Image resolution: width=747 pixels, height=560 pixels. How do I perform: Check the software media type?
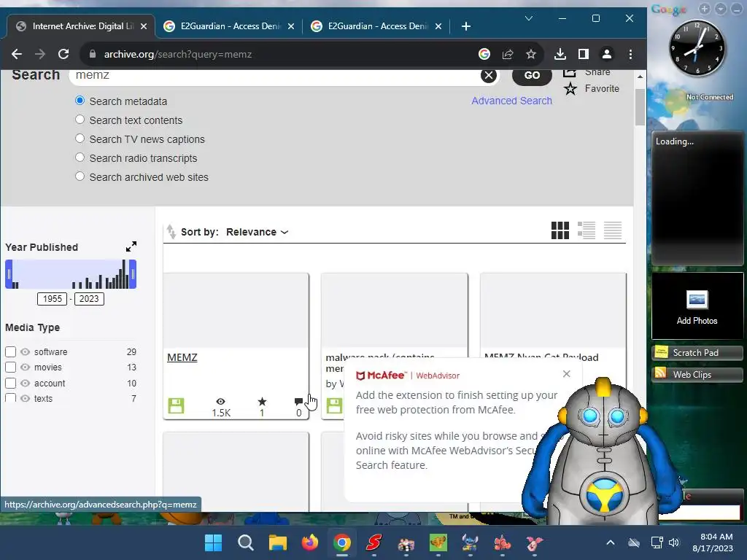pos(10,352)
